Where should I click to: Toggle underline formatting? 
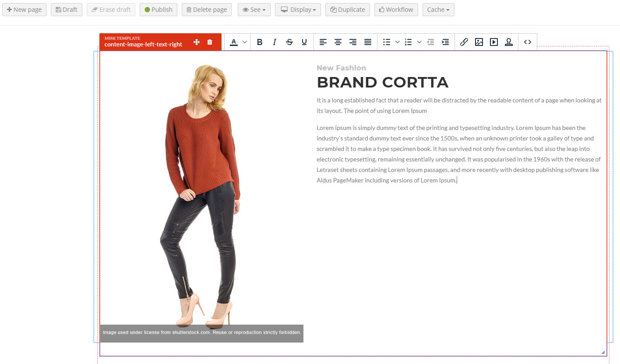pos(304,42)
